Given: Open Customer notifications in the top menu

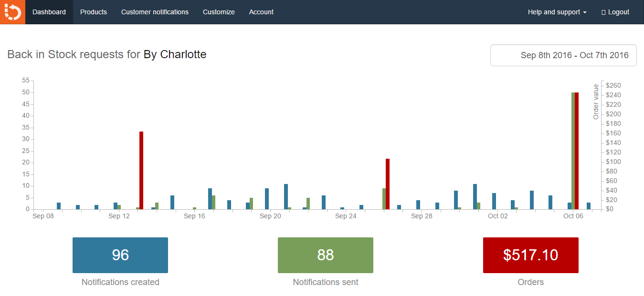Looking at the screenshot, I should [155, 12].
